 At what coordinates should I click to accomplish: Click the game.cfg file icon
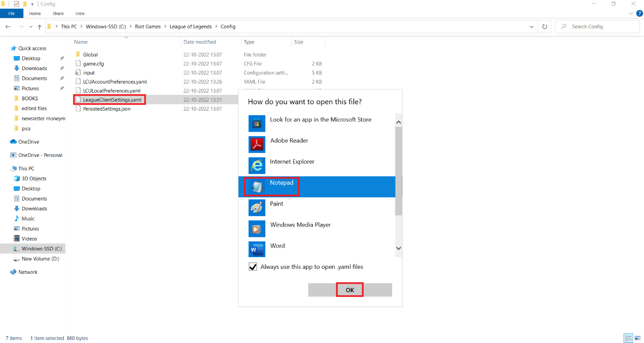tap(78, 63)
